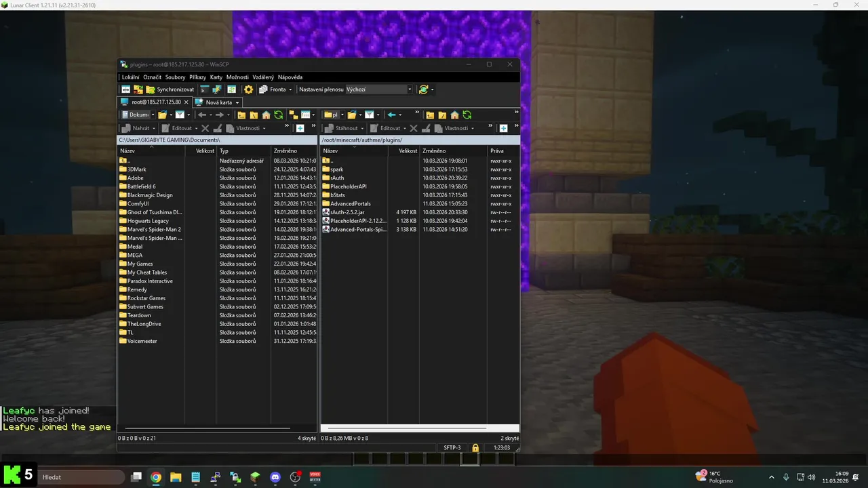The image size is (868, 488).
Task: Expand the Nahrát dropdown arrow
Action: pyautogui.click(x=154, y=128)
